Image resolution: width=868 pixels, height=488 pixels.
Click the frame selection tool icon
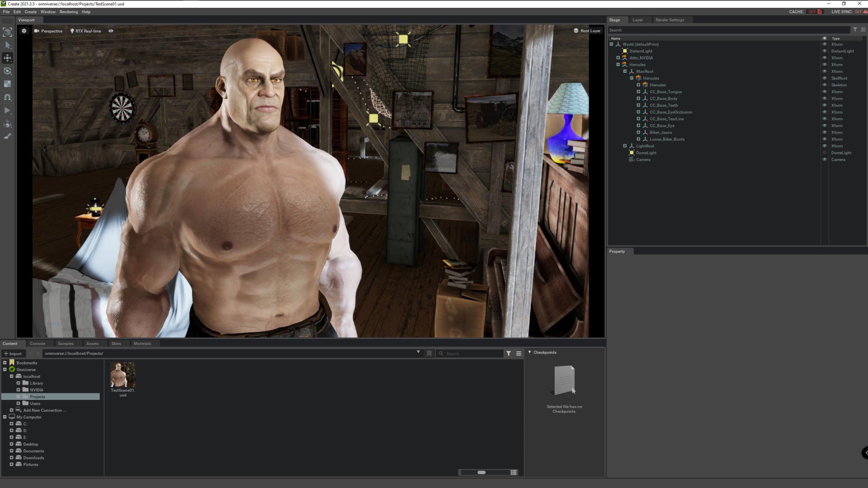(7, 32)
